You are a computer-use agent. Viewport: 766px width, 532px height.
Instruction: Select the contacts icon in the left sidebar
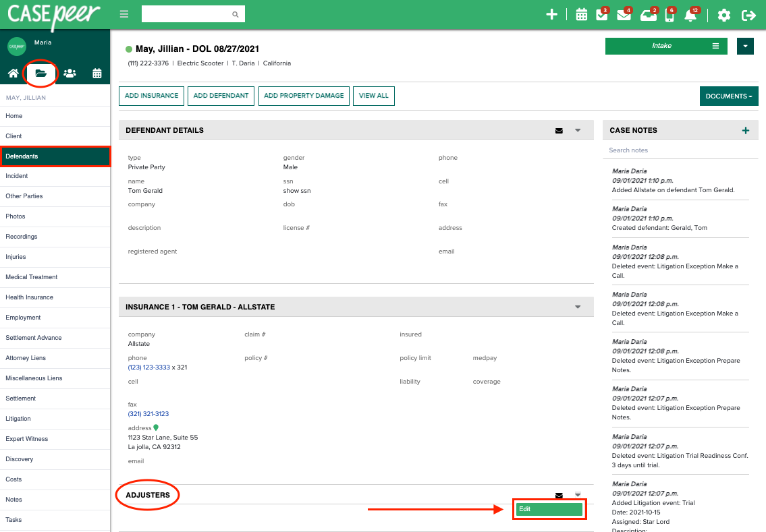69,74
